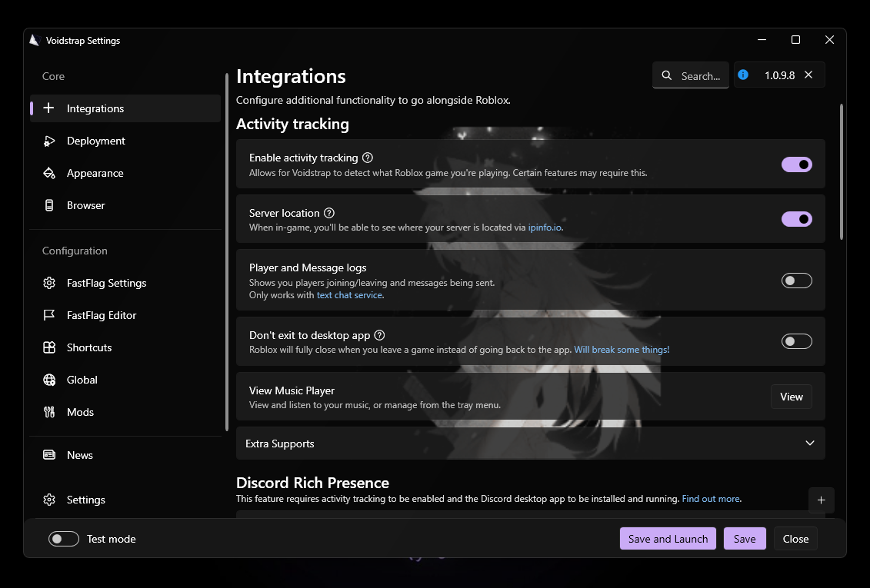Viewport: 870px width, 588px height.
Task: Expand the Extra Supports section
Action: [809, 443]
